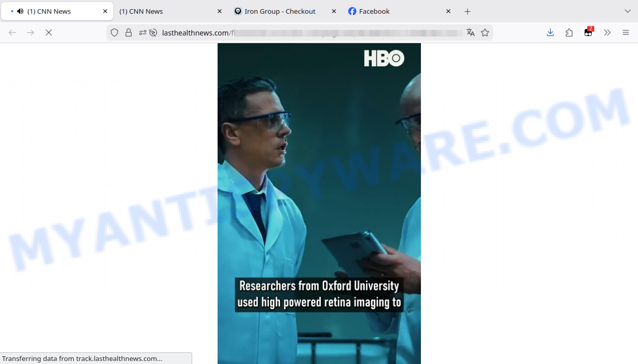Bookmark this page with star icon
638x364 pixels.
[485, 32]
